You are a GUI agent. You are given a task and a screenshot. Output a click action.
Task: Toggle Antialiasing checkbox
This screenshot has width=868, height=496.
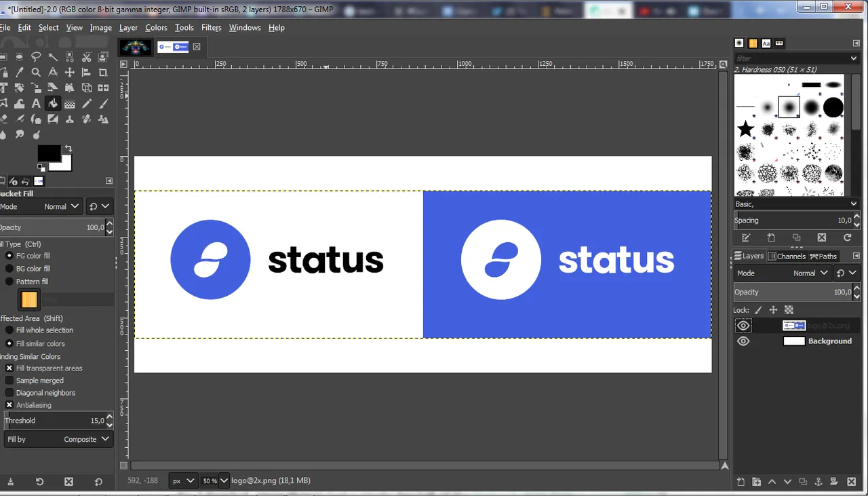tap(9, 405)
